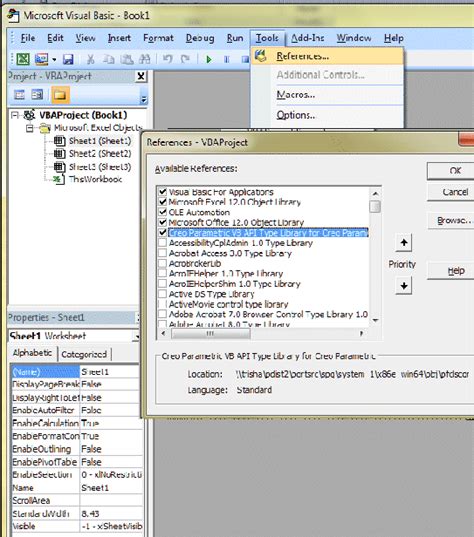
Task: Click the View Microsoft Excel toolbar icon
Action: pos(23,59)
